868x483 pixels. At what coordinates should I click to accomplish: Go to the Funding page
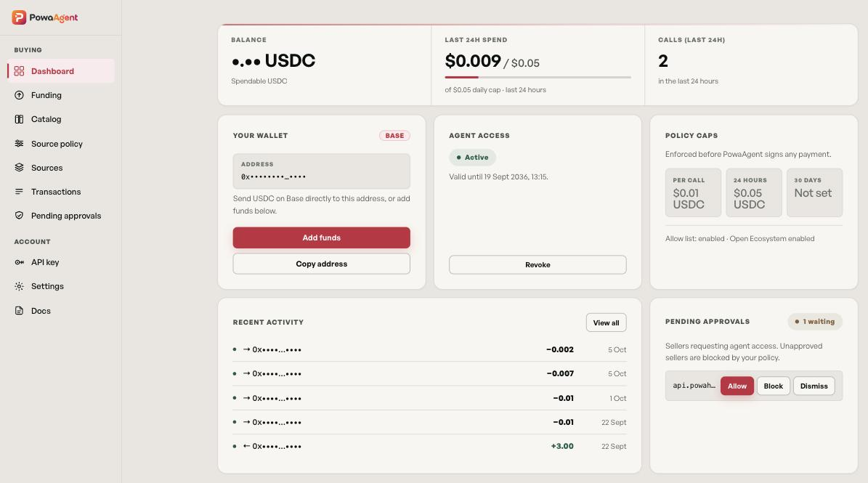click(x=61, y=95)
